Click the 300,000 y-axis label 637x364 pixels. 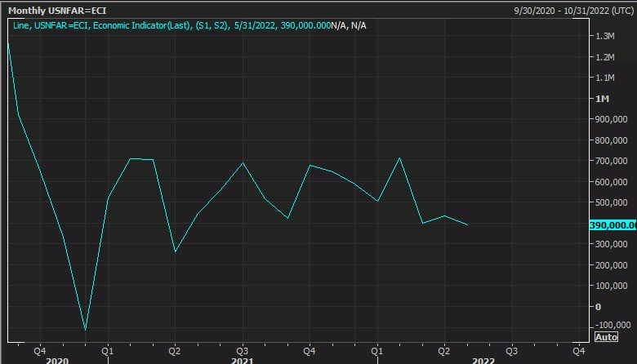click(611, 244)
